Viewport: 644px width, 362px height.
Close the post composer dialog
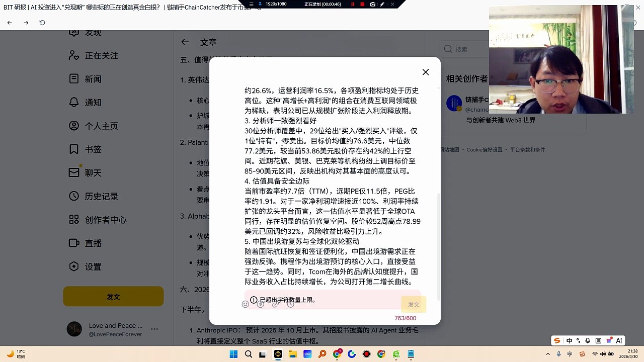tap(426, 72)
